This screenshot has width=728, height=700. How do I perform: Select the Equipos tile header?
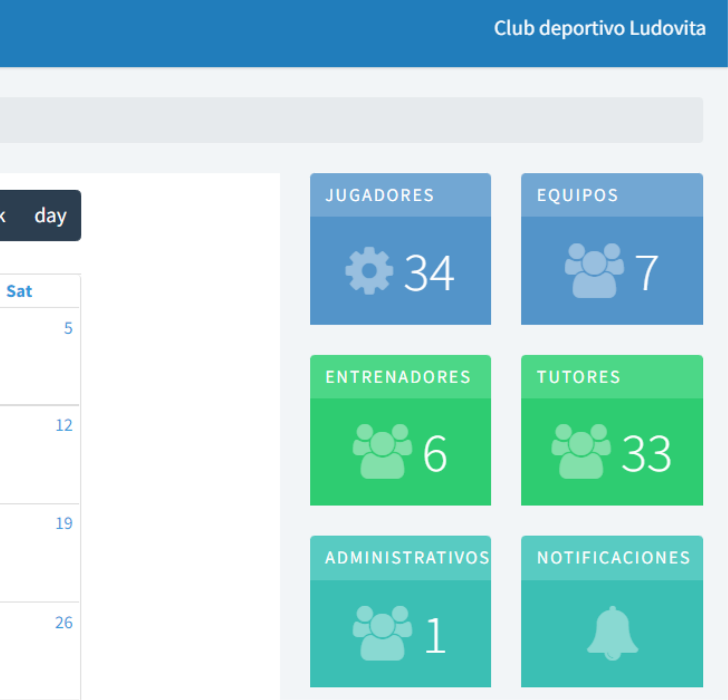[x=577, y=195]
